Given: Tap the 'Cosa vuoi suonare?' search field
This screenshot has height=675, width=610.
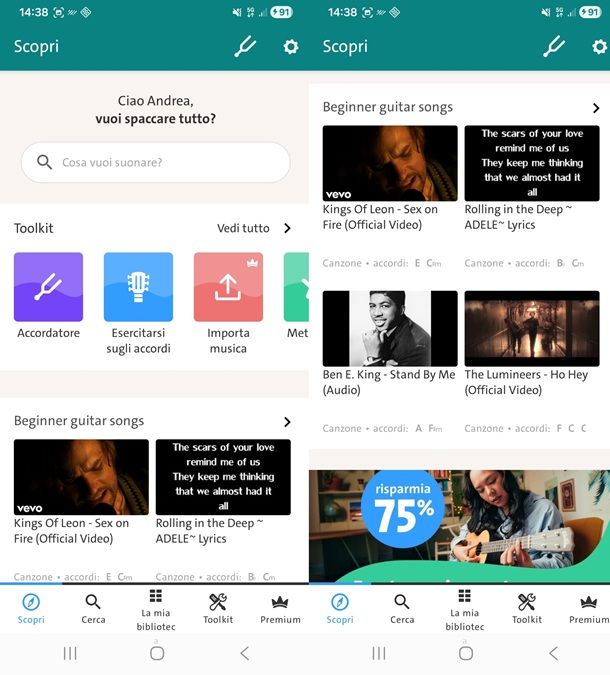Looking at the screenshot, I should coord(155,162).
